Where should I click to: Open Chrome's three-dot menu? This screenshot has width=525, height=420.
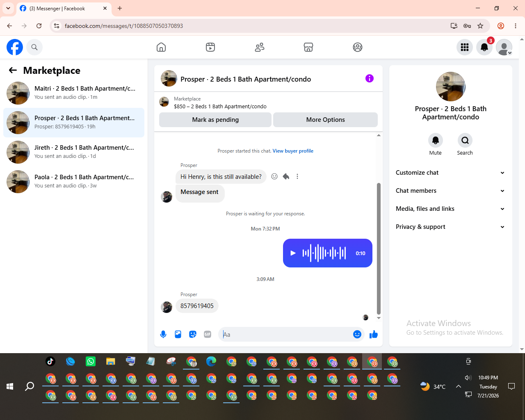(516, 26)
